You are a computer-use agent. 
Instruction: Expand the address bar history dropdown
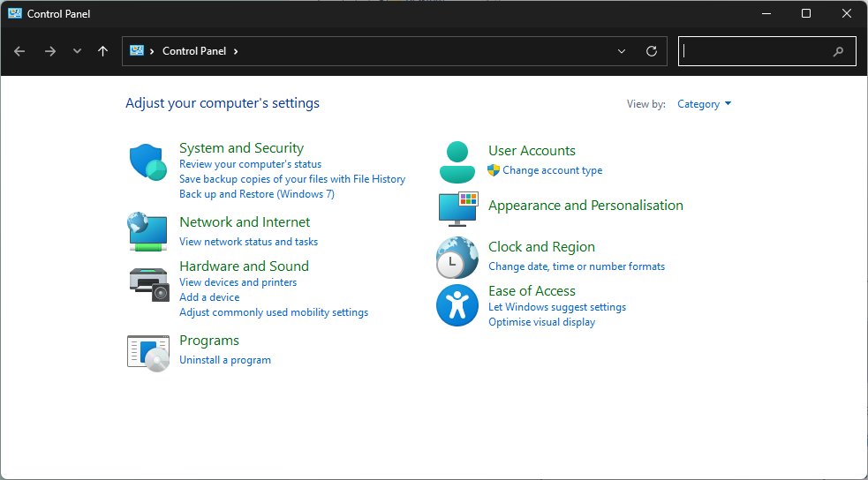622,51
